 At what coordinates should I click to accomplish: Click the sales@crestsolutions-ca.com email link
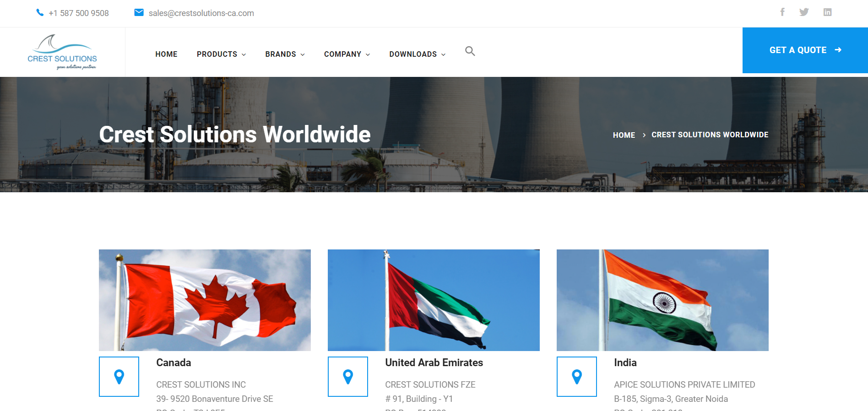(x=201, y=13)
